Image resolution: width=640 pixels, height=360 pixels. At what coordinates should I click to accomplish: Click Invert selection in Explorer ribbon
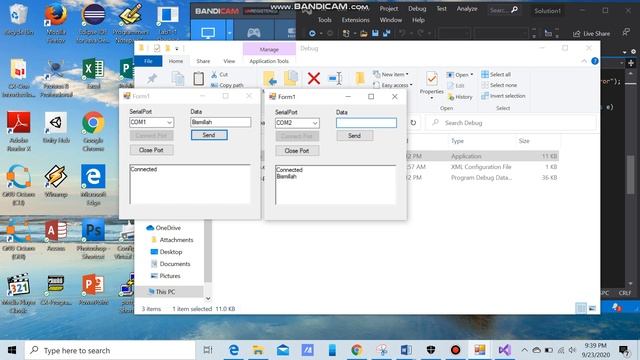(x=503, y=96)
